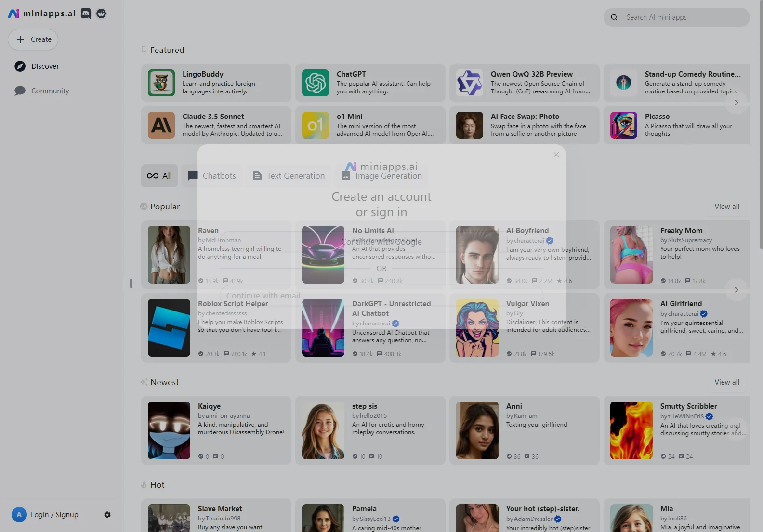Image resolution: width=763 pixels, height=532 pixels.
Task: Open the settings gear in sidebar footer
Action: pyautogui.click(x=107, y=515)
